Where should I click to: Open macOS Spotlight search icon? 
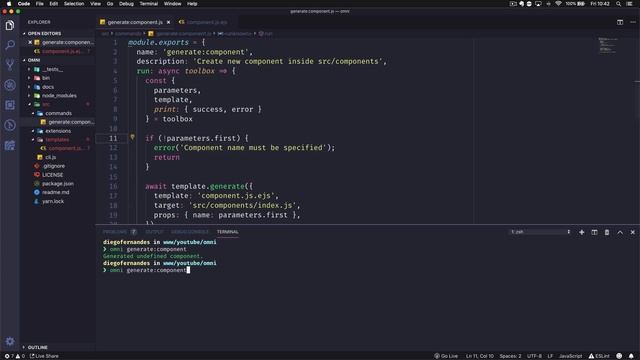pyautogui.click(x=618, y=4)
